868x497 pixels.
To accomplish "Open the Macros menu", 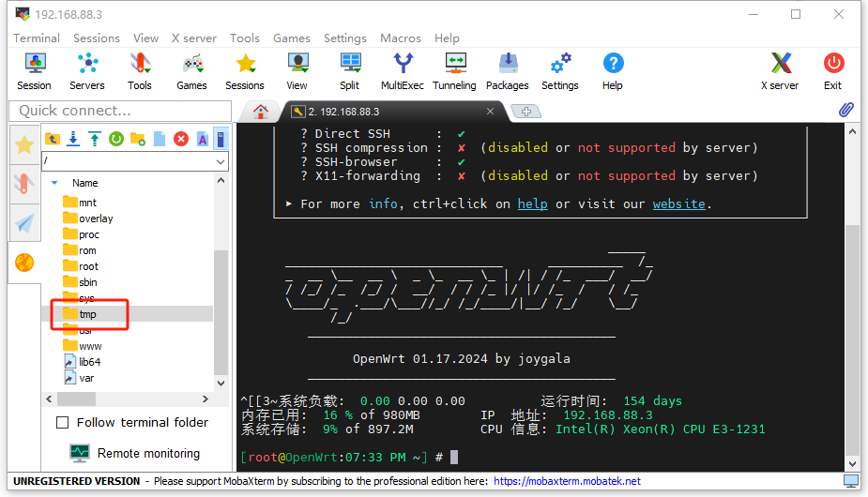I will [401, 38].
